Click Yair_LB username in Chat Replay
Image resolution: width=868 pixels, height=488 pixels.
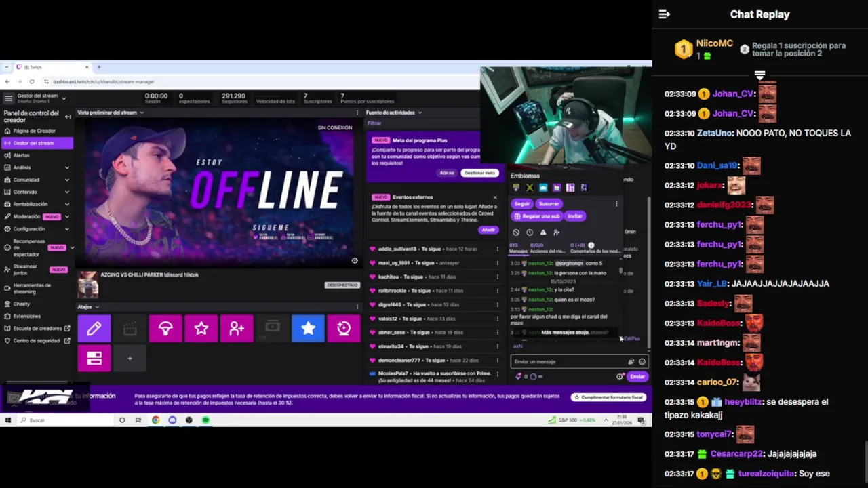(x=713, y=284)
